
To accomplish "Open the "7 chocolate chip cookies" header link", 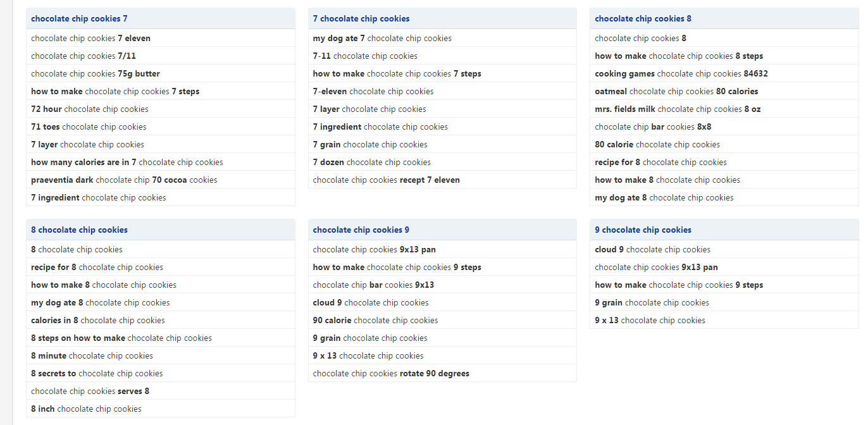I will (361, 19).
